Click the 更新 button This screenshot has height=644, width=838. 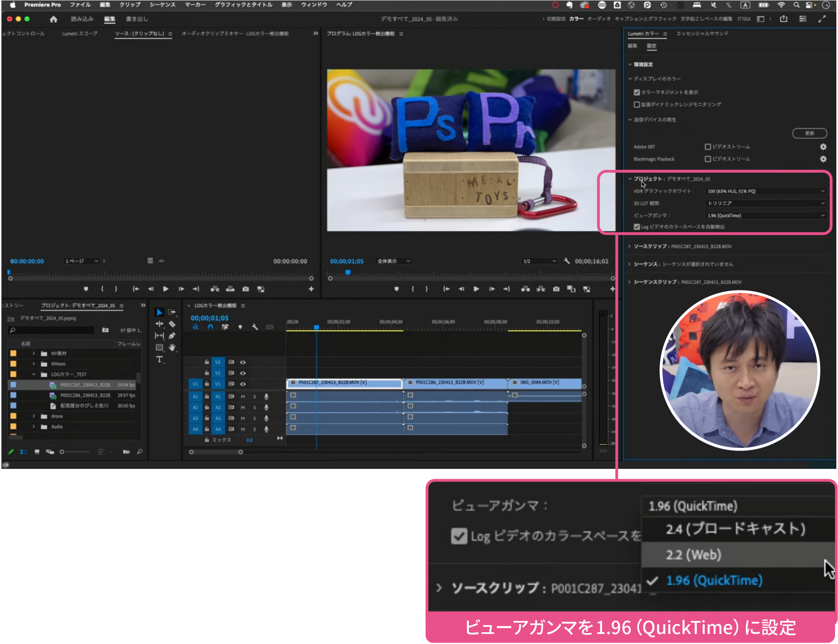tap(810, 133)
